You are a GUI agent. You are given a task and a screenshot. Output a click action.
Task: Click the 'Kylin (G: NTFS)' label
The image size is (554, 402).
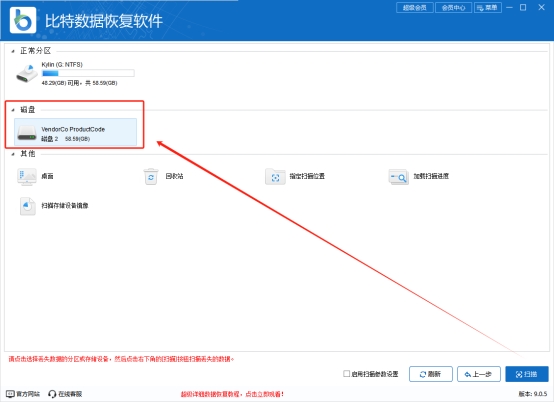coord(62,65)
